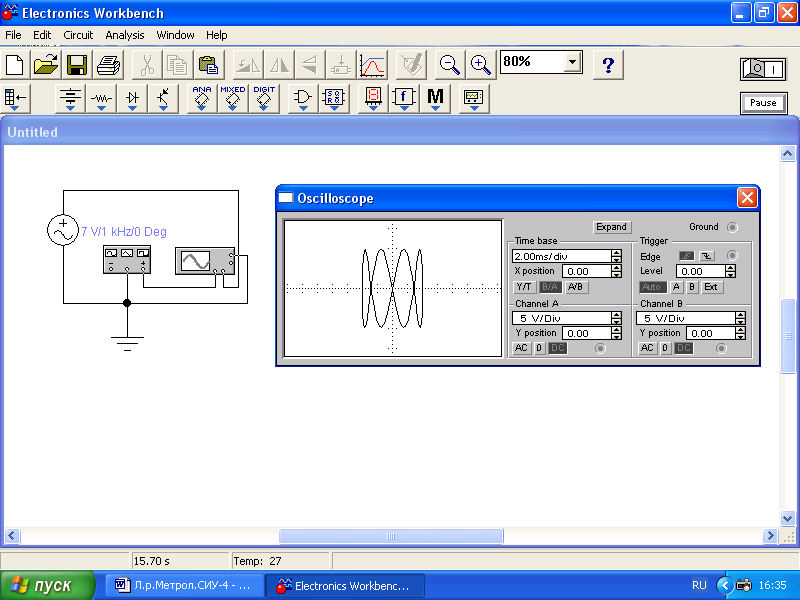
Task: Step the Channel B V/Div scale
Action: [740, 318]
